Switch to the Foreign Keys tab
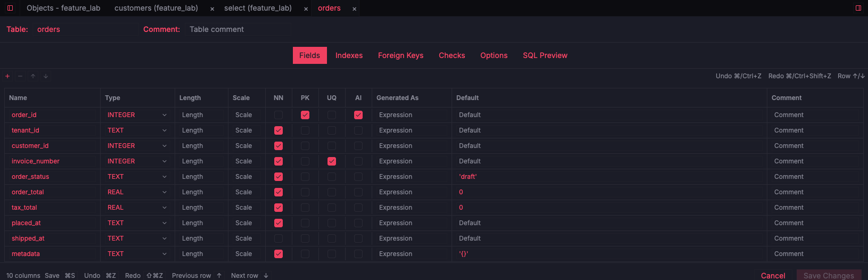 400,55
